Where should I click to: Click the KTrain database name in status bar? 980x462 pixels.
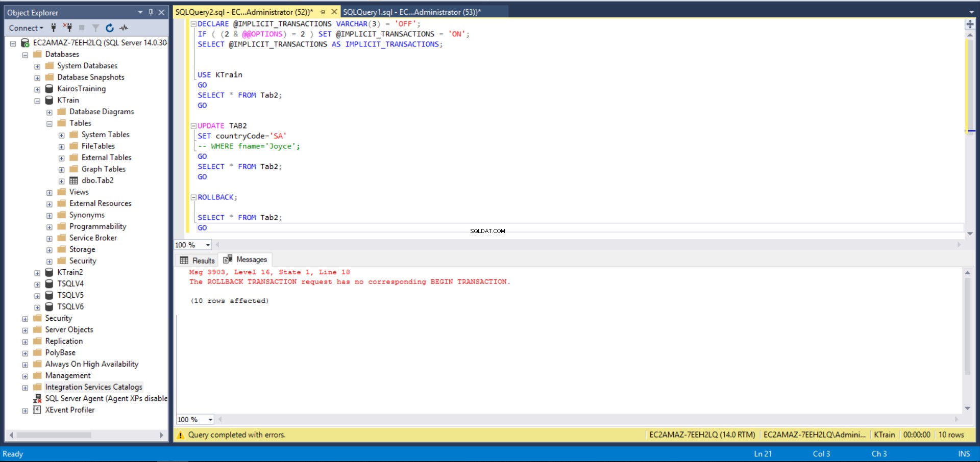[884, 435]
